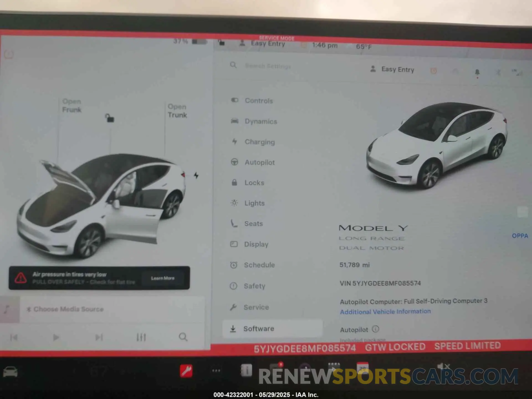Select the Software menu item
This screenshot has height=399, width=532.
point(272,329)
